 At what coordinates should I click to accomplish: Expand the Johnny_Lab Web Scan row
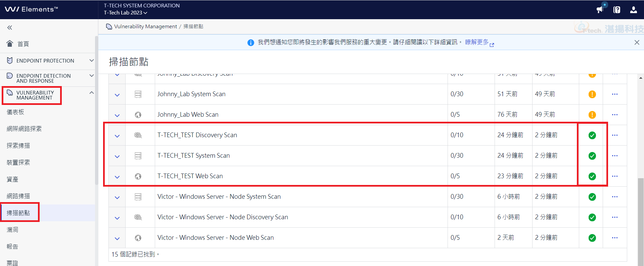tap(117, 116)
